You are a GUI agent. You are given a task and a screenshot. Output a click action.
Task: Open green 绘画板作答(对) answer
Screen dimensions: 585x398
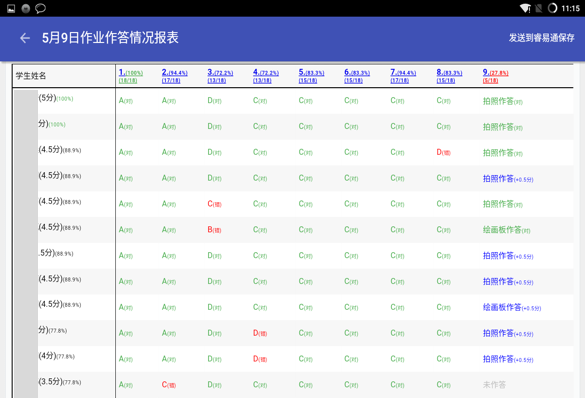pos(506,230)
